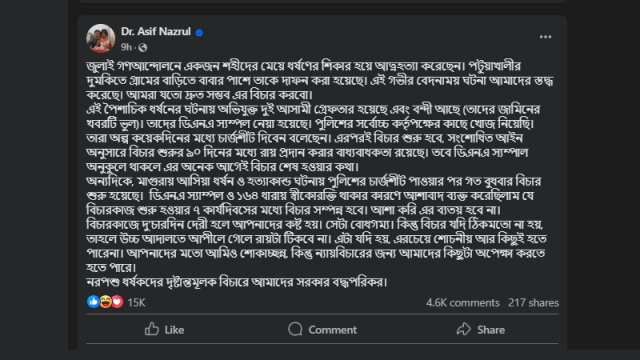This screenshot has width=640, height=360.
Task: View the 217 shares list
Action: pos(533,302)
